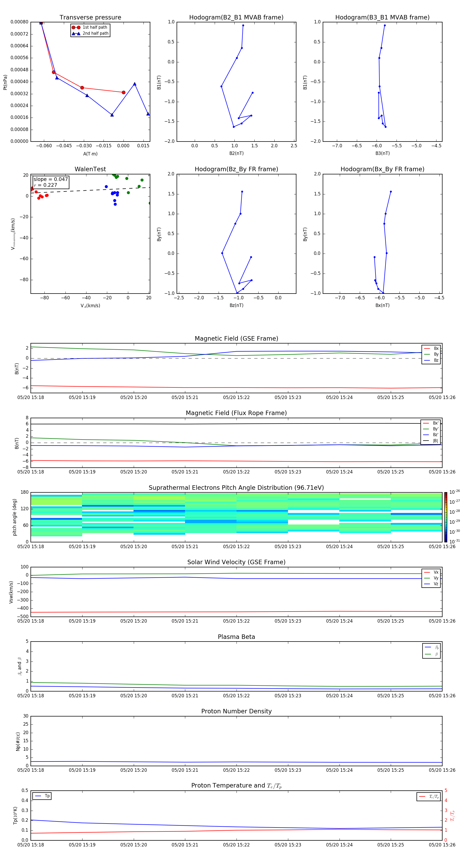This screenshot has width=473, height=868.
Task: Click the red Te/Tp right axis label
Action: pos(453,816)
